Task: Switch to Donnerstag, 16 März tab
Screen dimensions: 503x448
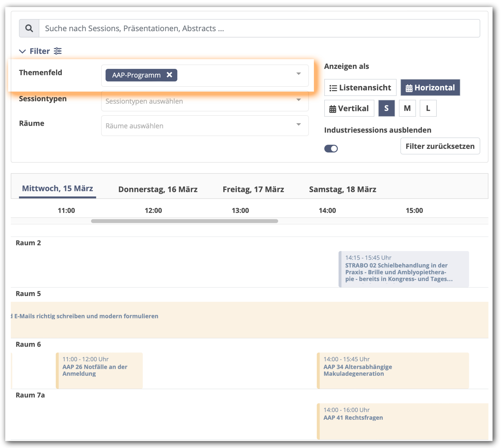Action: (x=158, y=189)
